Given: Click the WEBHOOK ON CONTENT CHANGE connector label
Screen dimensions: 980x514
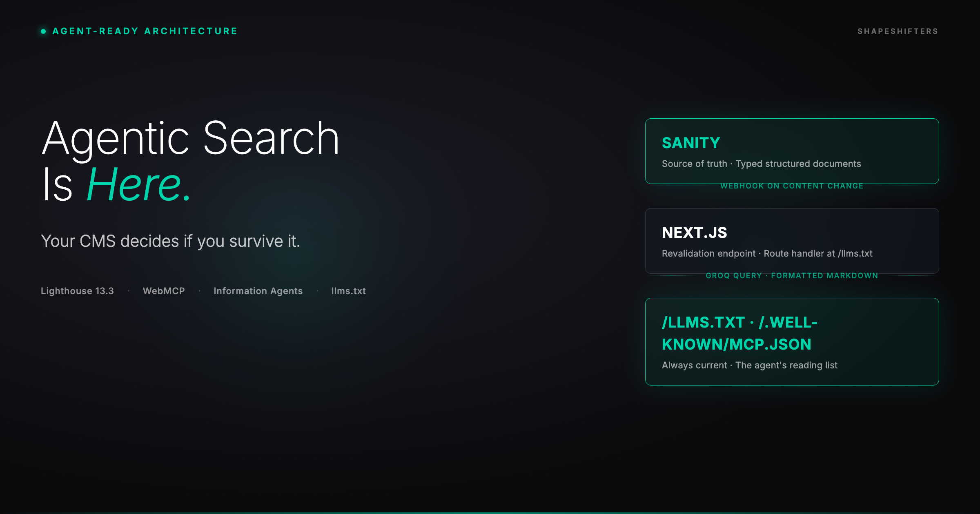Looking at the screenshot, I should click(792, 186).
